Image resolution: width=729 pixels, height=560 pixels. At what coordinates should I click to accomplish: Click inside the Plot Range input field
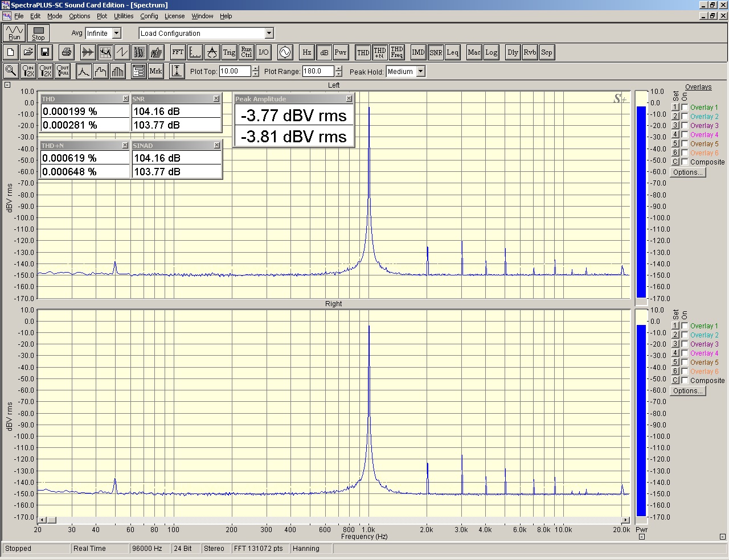pos(318,72)
